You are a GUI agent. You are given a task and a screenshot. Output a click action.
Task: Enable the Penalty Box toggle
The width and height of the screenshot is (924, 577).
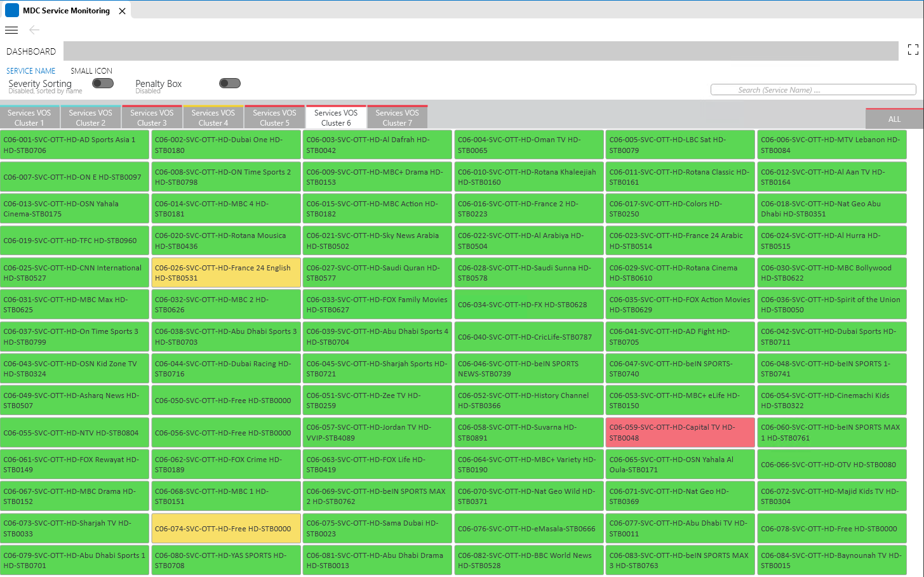pyautogui.click(x=230, y=83)
